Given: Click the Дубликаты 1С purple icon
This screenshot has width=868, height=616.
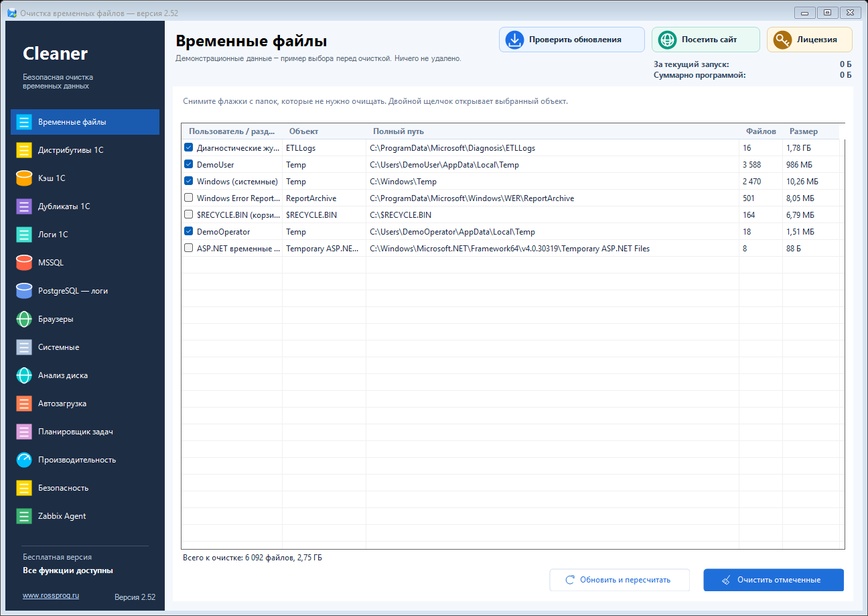Looking at the screenshot, I should point(24,206).
